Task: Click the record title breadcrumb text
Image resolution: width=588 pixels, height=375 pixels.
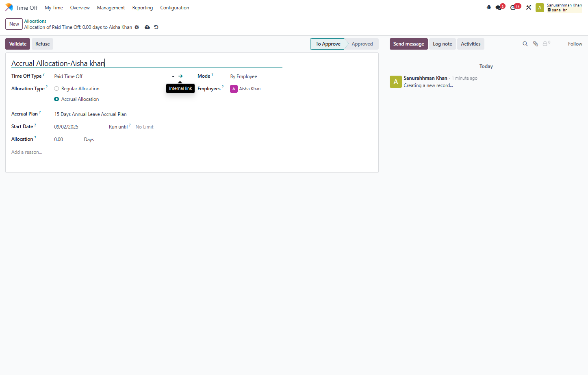Action: click(x=78, y=27)
